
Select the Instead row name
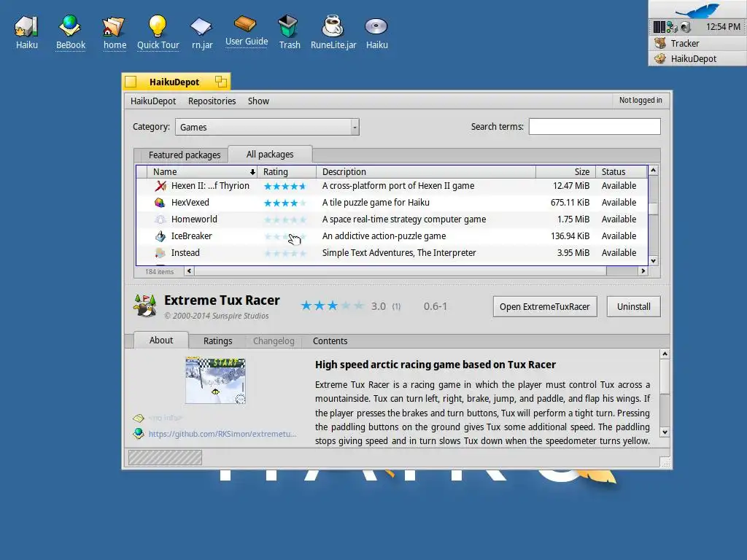pos(185,253)
